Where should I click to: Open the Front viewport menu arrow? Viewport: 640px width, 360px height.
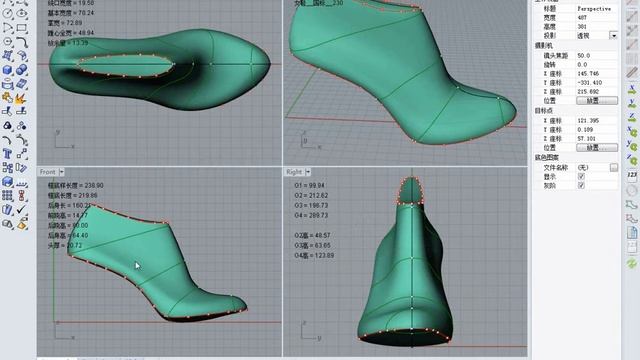(62, 172)
